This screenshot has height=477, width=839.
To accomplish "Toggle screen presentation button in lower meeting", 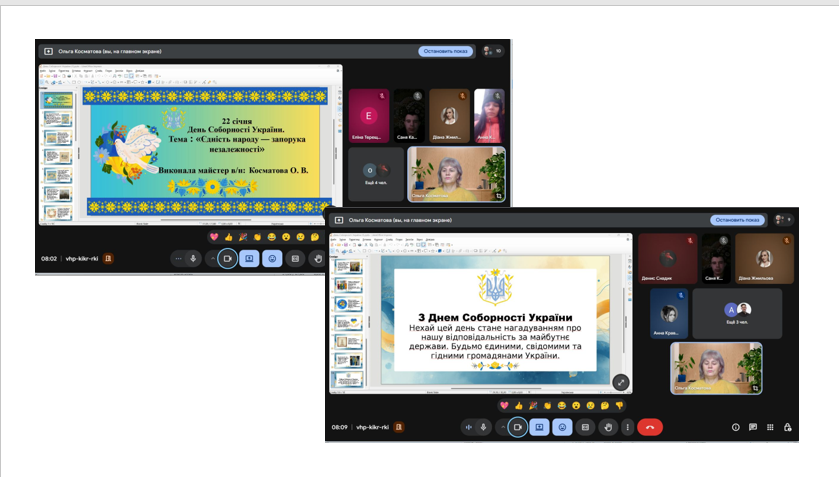I will tap(539, 427).
